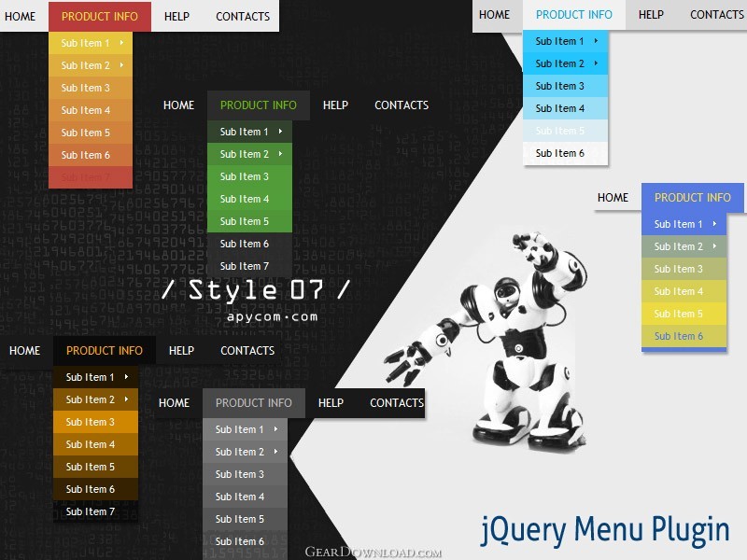The image size is (747, 560).
Task: Select Sub Item 7 under the green dropdown
Action: click(x=249, y=266)
